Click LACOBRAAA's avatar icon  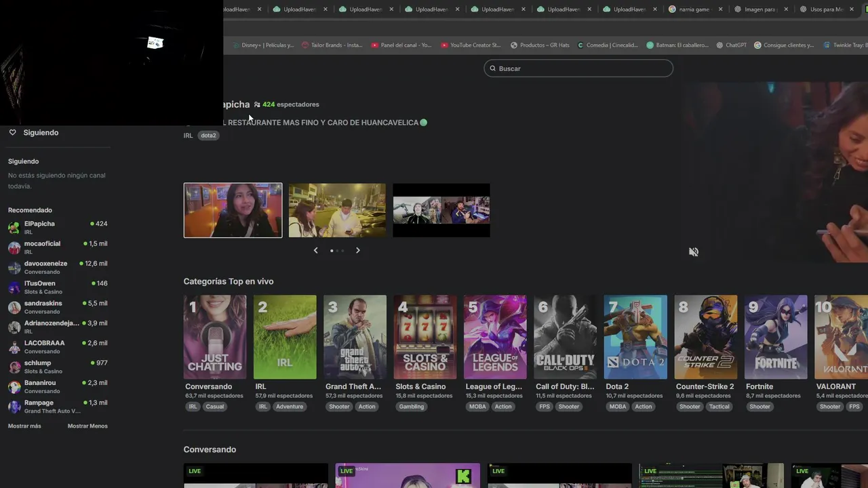coord(14,347)
